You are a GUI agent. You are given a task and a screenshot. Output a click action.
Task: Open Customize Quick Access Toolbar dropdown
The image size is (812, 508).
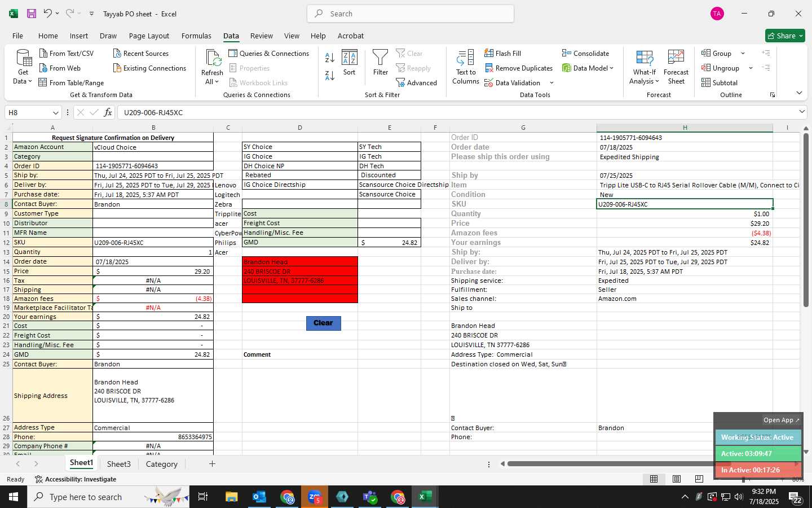point(91,14)
